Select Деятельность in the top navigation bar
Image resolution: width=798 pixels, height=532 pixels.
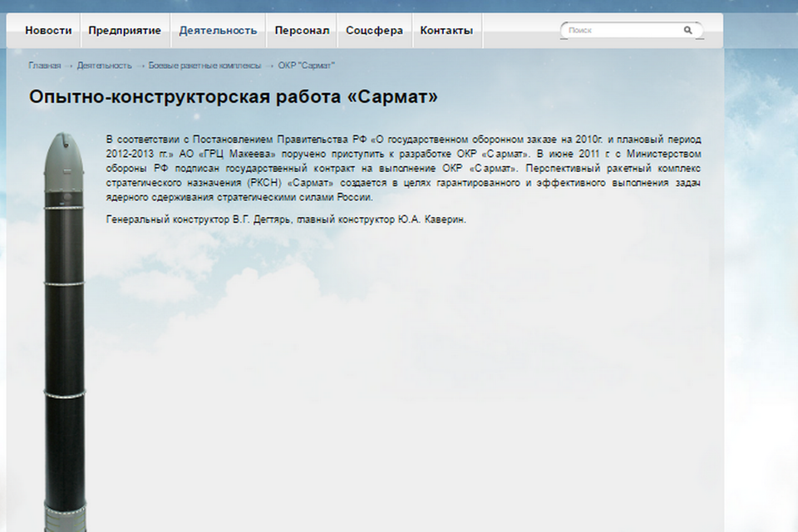pyautogui.click(x=218, y=31)
